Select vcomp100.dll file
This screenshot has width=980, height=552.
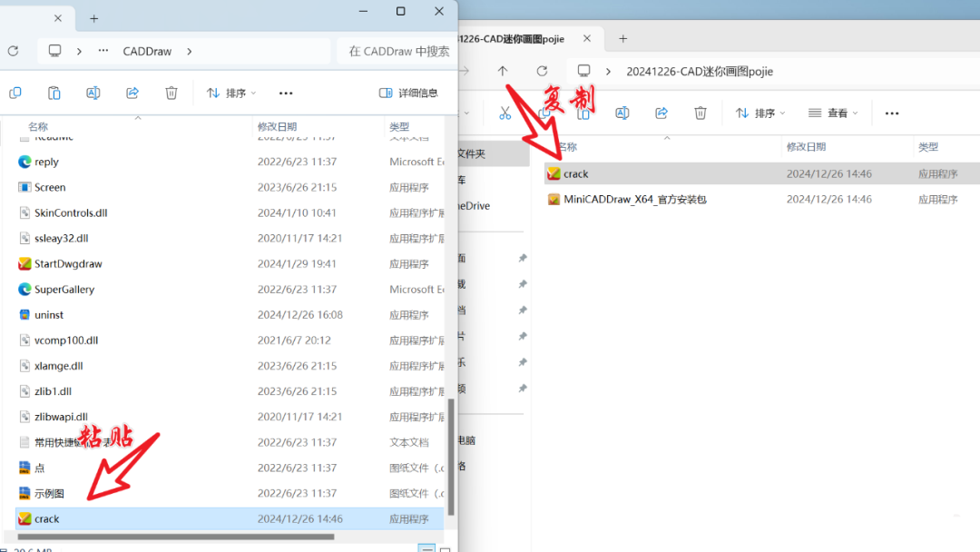click(x=230, y=340)
